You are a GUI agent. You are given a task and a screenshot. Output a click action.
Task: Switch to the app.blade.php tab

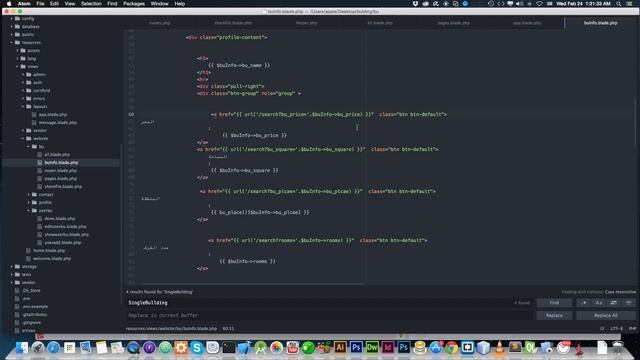(527, 23)
